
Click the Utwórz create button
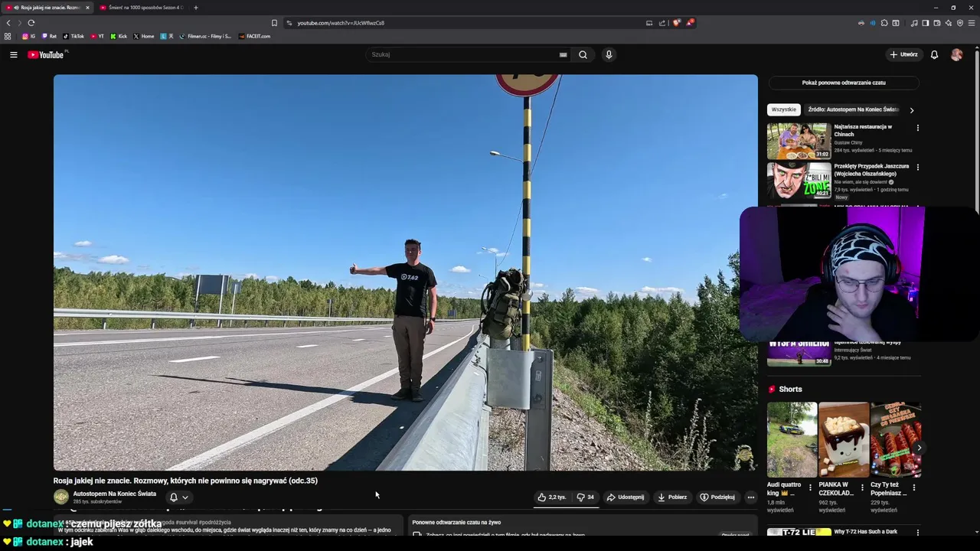(903, 55)
